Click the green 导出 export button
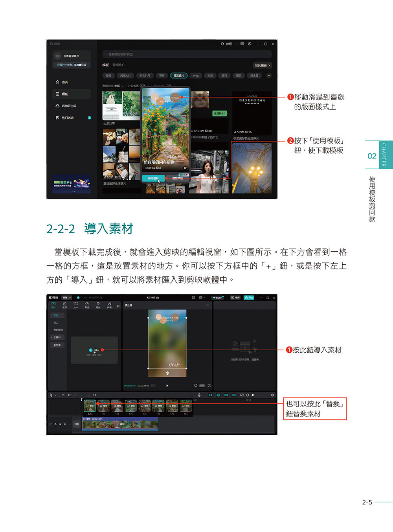This screenshot has height=532, width=393. (249, 297)
